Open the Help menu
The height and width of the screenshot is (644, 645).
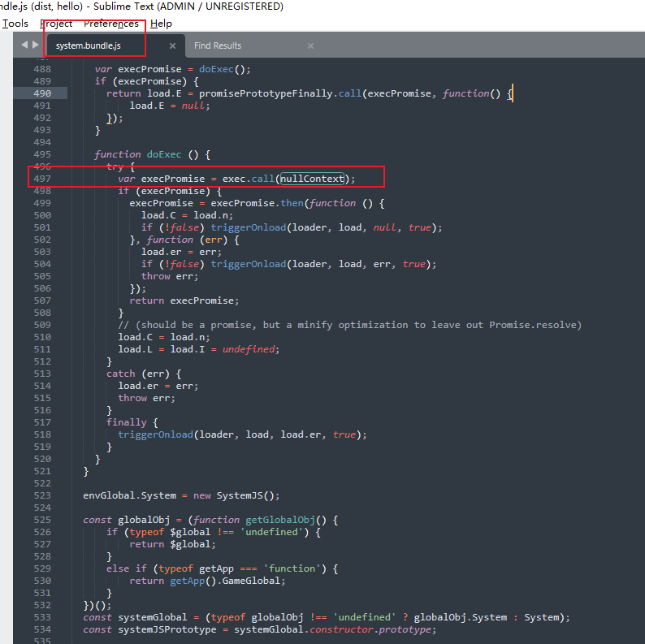[x=161, y=24]
